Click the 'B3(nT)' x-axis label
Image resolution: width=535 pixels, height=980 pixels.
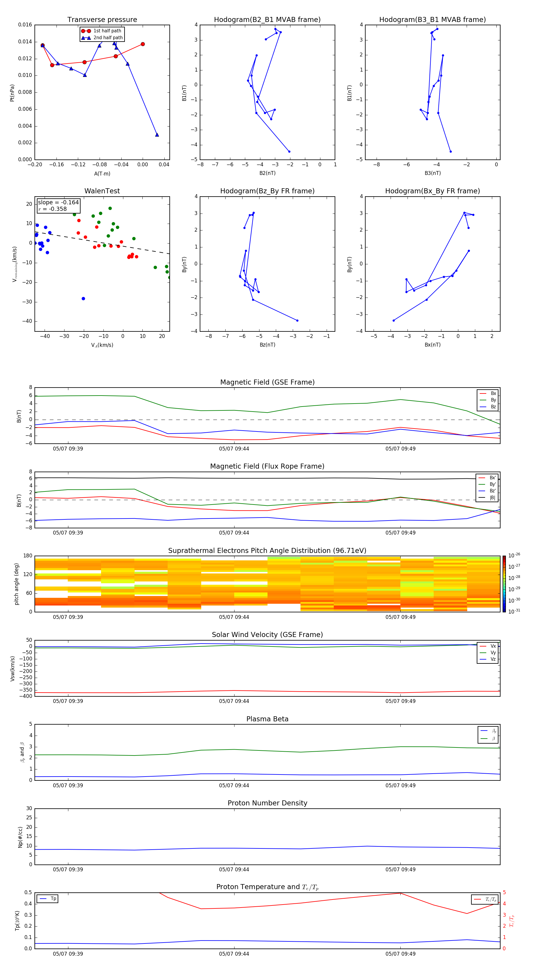pos(432,173)
